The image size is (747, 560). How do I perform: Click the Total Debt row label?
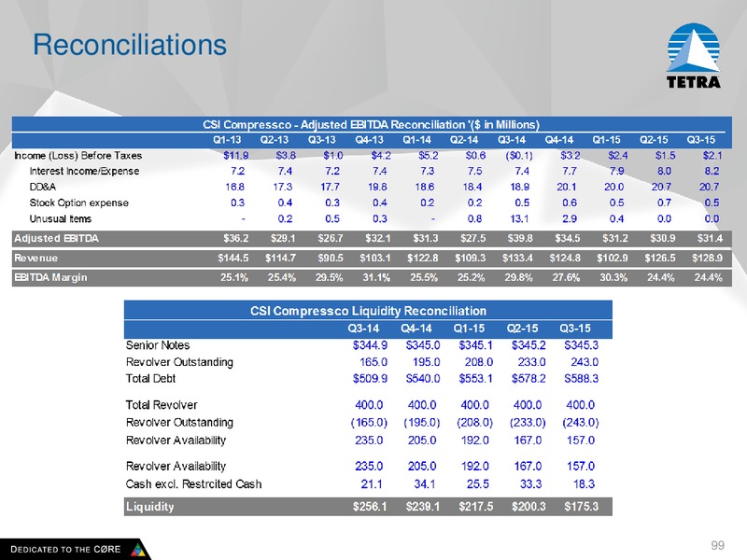(x=150, y=379)
